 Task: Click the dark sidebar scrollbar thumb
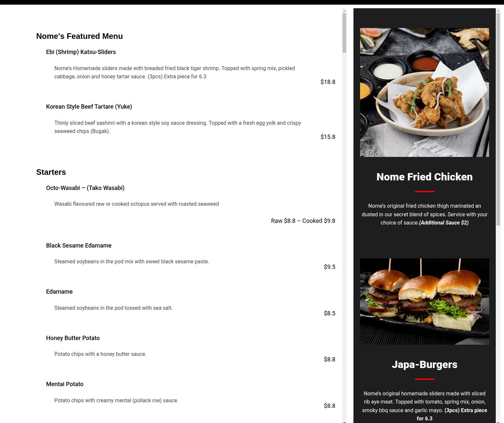(x=498, y=119)
